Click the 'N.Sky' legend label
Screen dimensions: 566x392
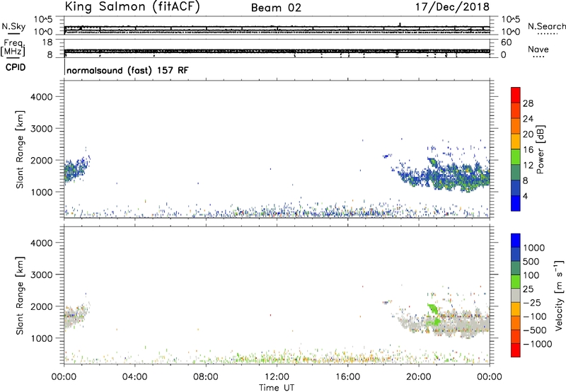coord(13,26)
